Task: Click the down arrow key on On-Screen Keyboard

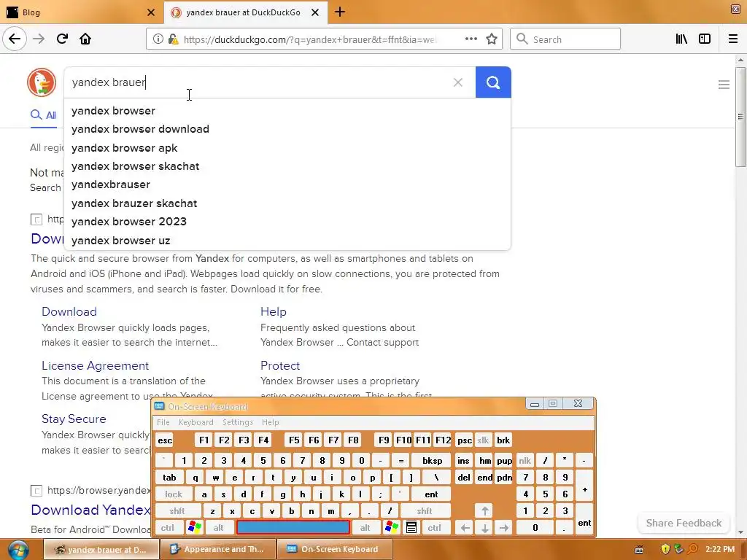Action: click(x=484, y=527)
